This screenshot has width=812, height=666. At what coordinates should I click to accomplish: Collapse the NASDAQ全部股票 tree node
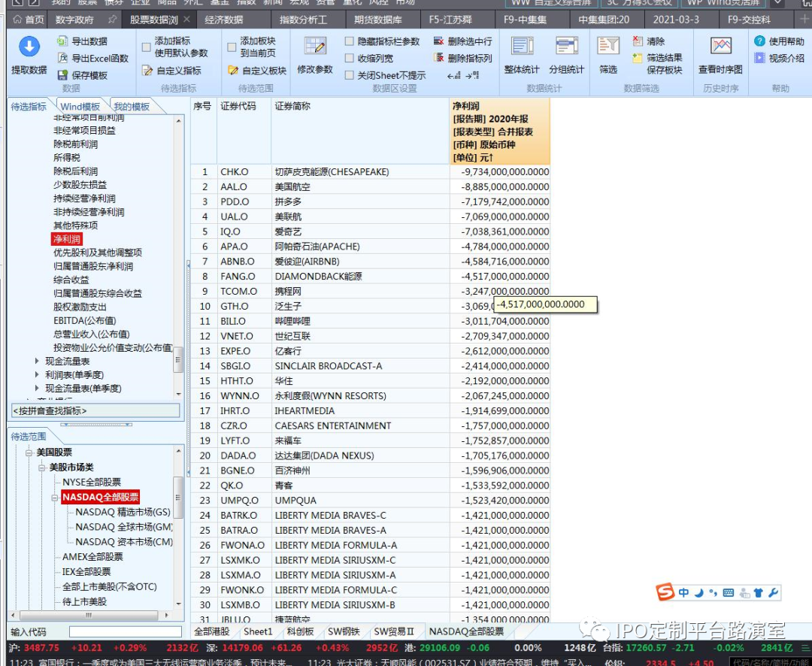pyautogui.click(x=55, y=498)
